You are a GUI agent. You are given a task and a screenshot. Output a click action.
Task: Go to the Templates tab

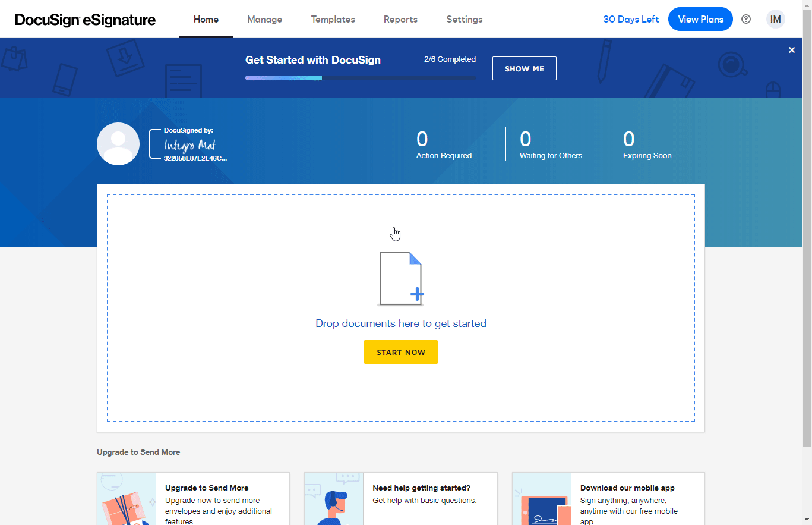pos(333,19)
